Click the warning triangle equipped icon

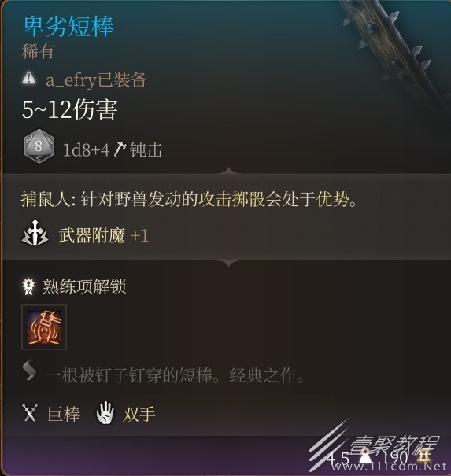point(29,78)
